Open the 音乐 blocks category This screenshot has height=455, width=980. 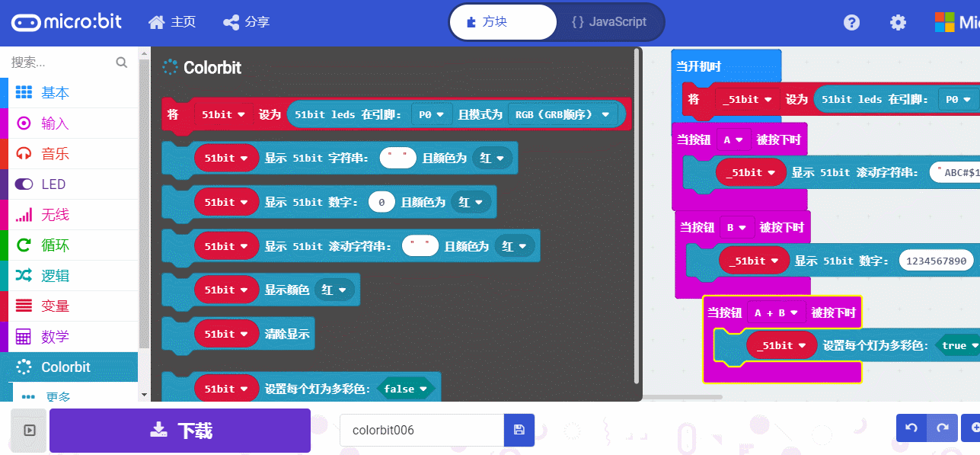point(53,153)
